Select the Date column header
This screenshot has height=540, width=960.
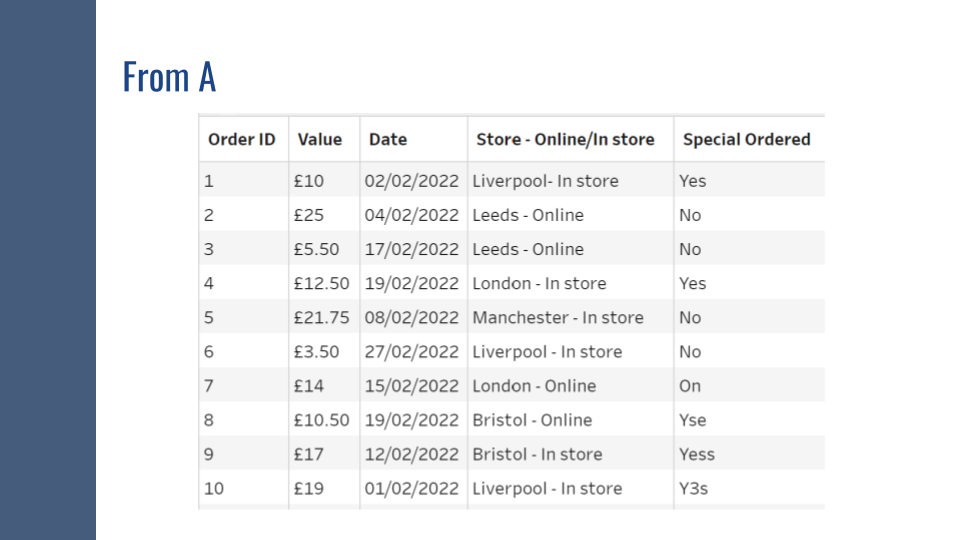pos(388,140)
